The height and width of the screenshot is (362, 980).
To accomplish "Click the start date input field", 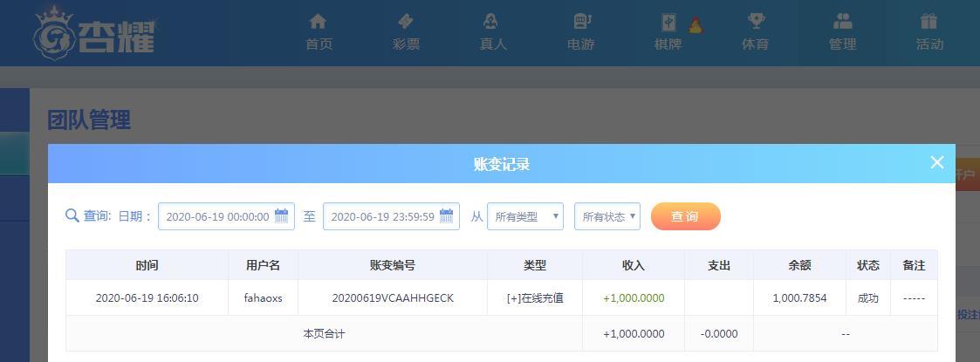I will coord(217,216).
